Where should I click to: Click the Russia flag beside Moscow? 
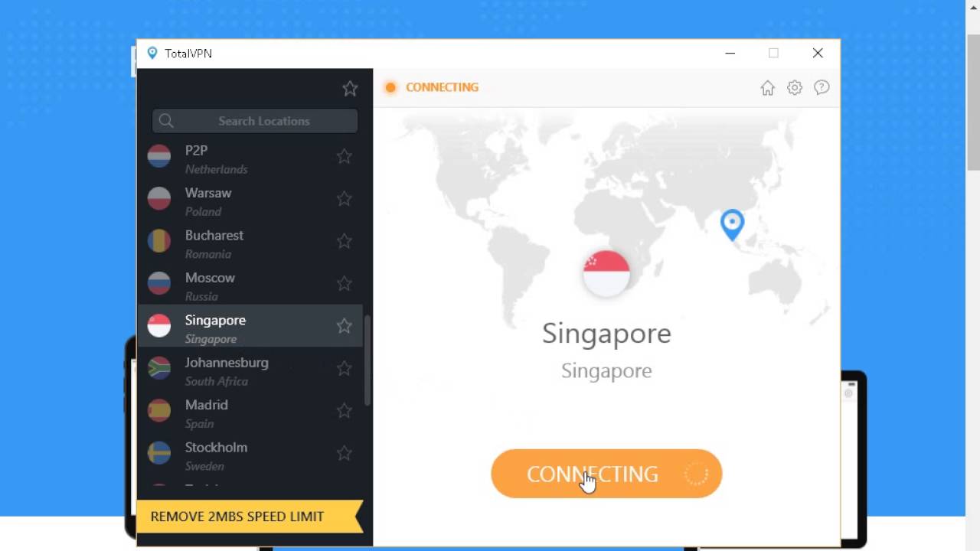[x=159, y=283]
